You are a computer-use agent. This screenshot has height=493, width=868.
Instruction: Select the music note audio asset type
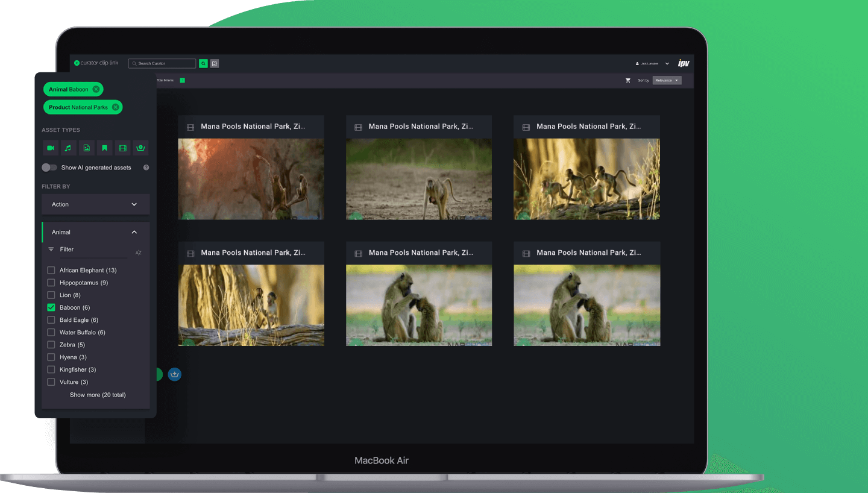pos(68,148)
